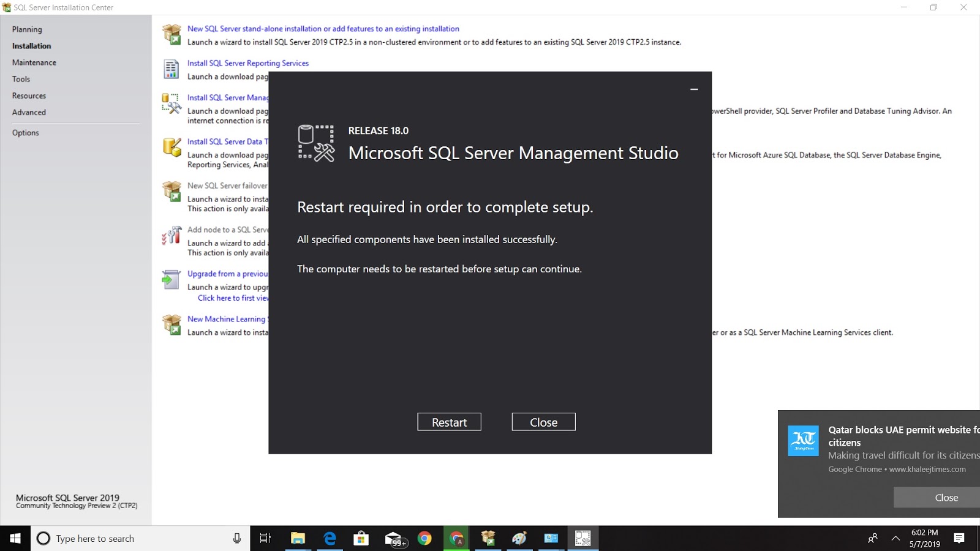Click Install SQL Server Reporting Services link
The image size is (980, 551).
click(248, 63)
